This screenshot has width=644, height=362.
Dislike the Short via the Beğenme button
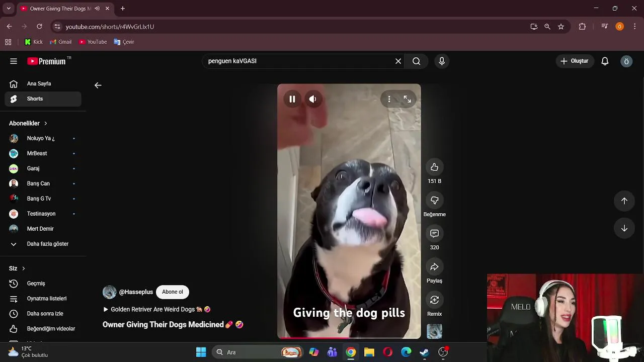[434, 200]
